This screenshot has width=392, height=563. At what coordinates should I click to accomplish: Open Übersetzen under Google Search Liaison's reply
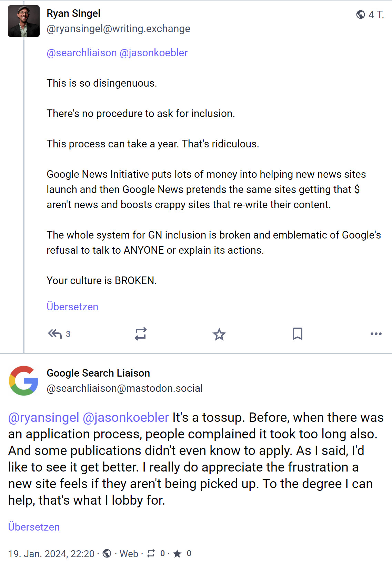click(x=34, y=526)
